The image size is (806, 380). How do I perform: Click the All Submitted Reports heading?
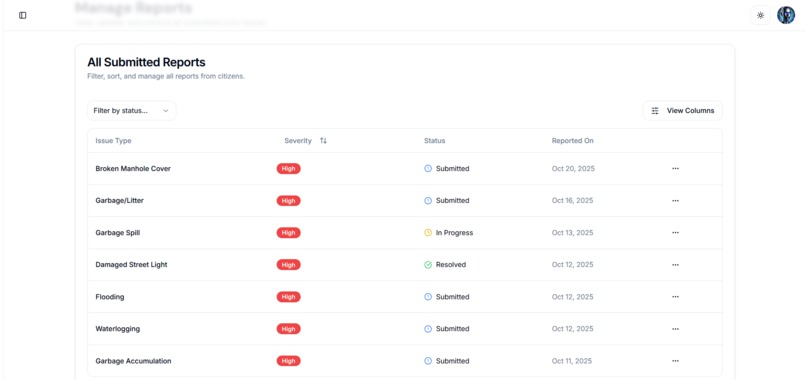click(x=146, y=62)
